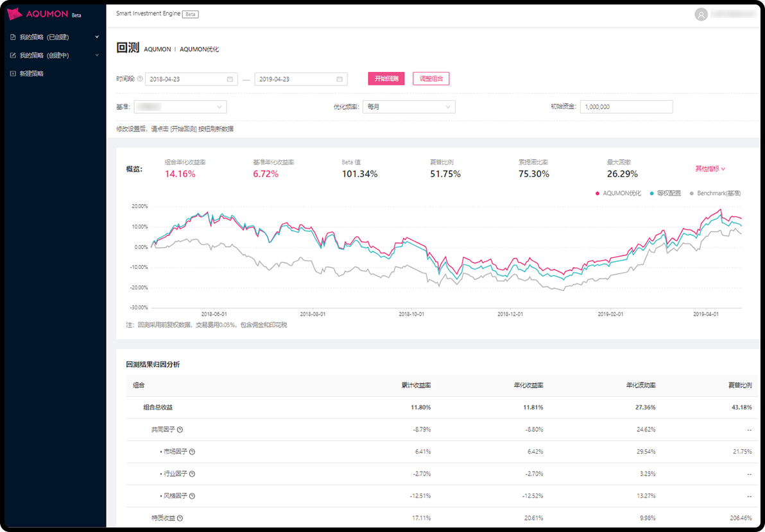The width and height of the screenshot is (765, 532).
Task: Click the 29.54% volatility cell for 市场因子
Action: coord(646,452)
